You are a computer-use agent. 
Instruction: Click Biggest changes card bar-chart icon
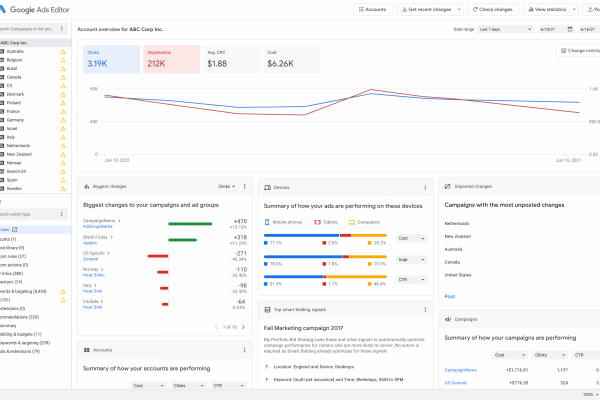point(86,186)
